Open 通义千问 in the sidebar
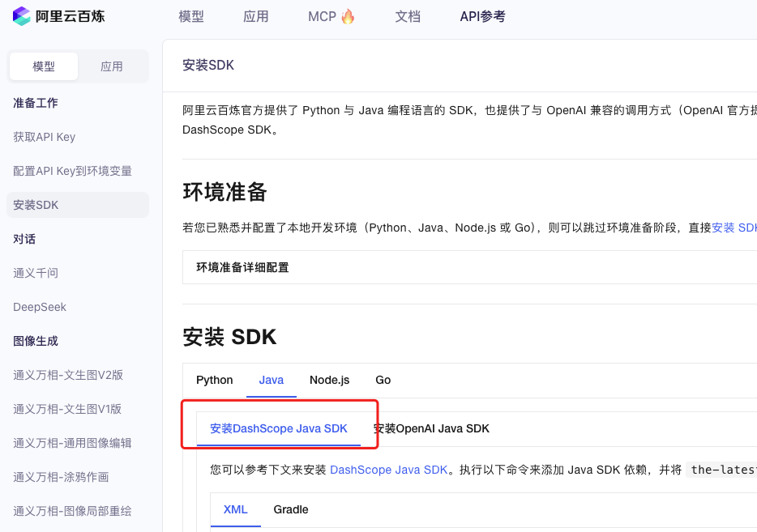757x532 pixels. click(x=36, y=273)
